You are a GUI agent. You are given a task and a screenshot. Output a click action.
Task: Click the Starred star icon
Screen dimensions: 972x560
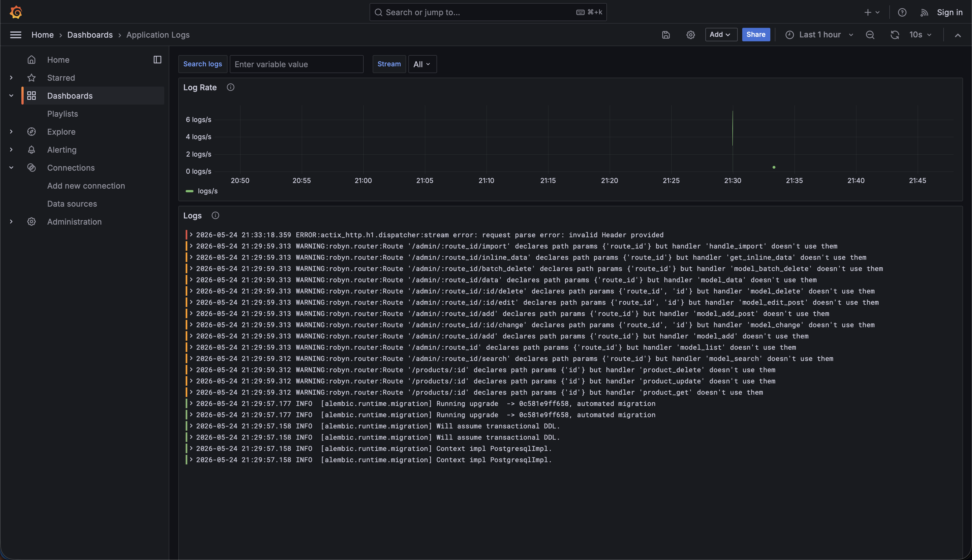(31, 78)
